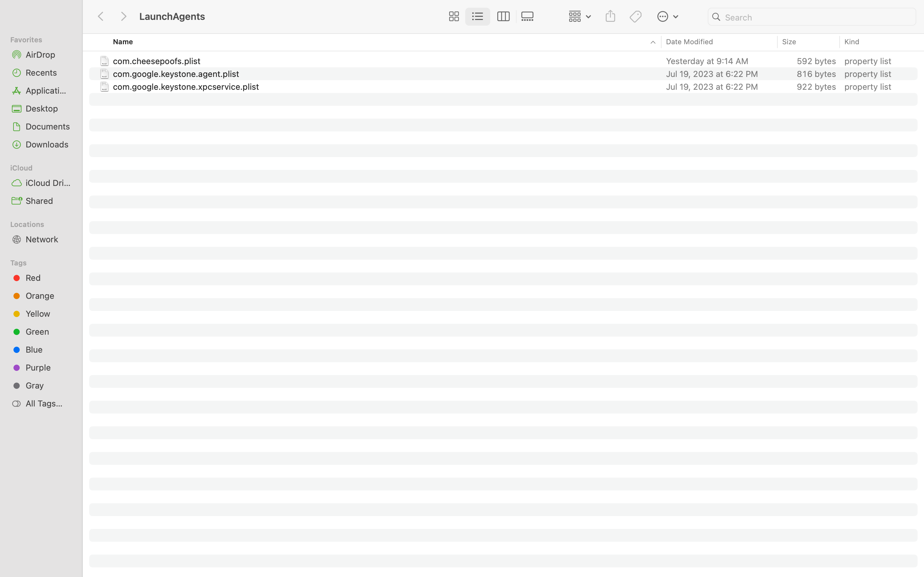Switch to icon view

[x=454, y=16]
